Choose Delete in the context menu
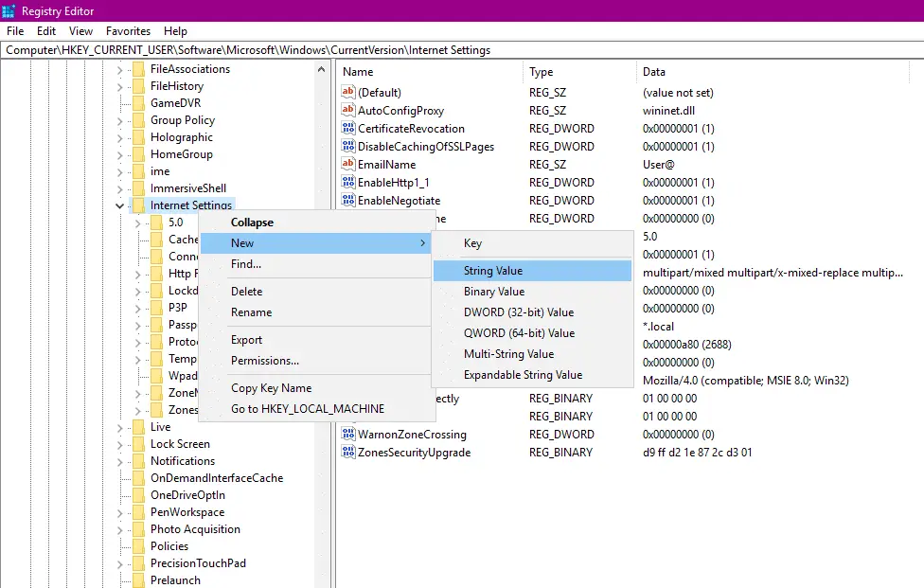The image size is (924, 588). click(316, 291)
